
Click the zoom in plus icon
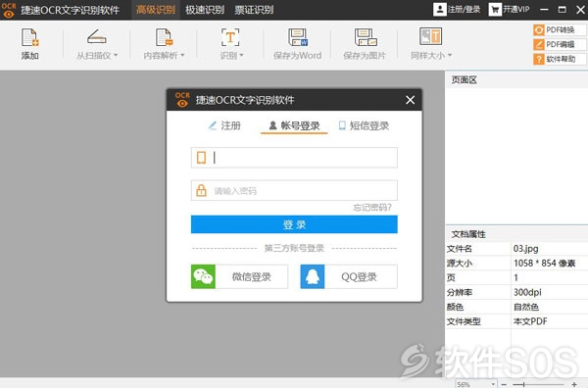574,384
